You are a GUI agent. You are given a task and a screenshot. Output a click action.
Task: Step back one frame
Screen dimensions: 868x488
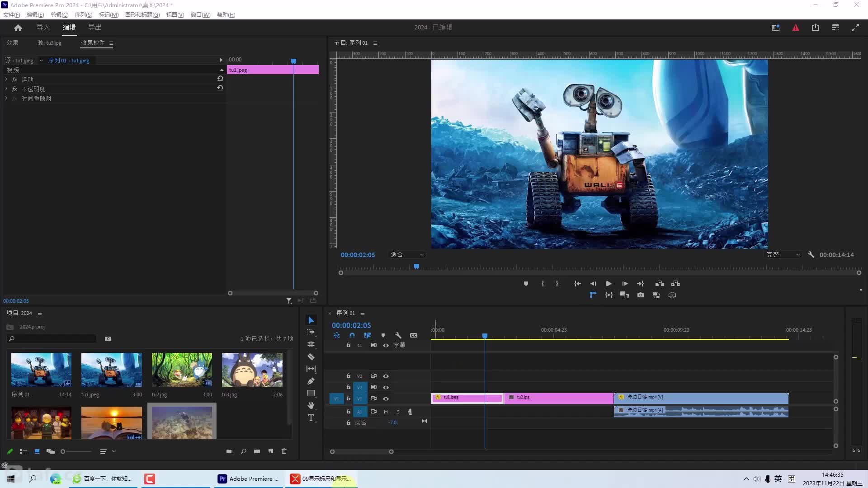[x=593, y=284]
